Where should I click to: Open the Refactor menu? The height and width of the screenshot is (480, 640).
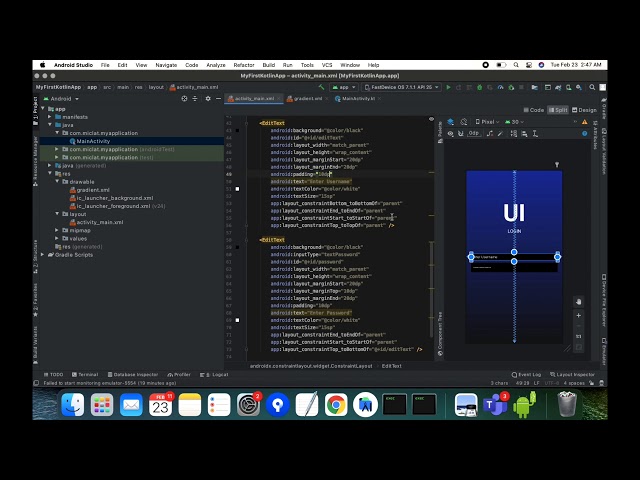[x=244, y=65]
